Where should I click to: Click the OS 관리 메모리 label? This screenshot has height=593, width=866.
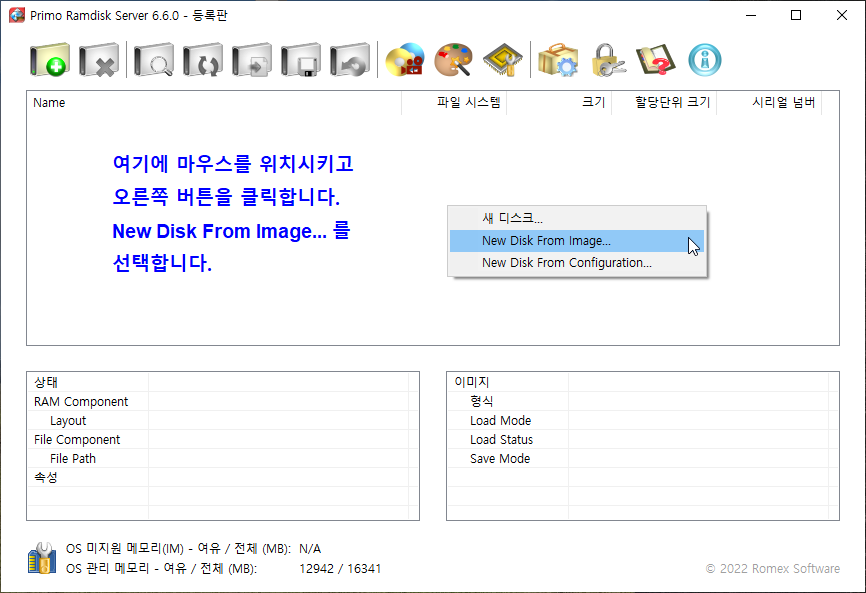(x=161, y=569)
